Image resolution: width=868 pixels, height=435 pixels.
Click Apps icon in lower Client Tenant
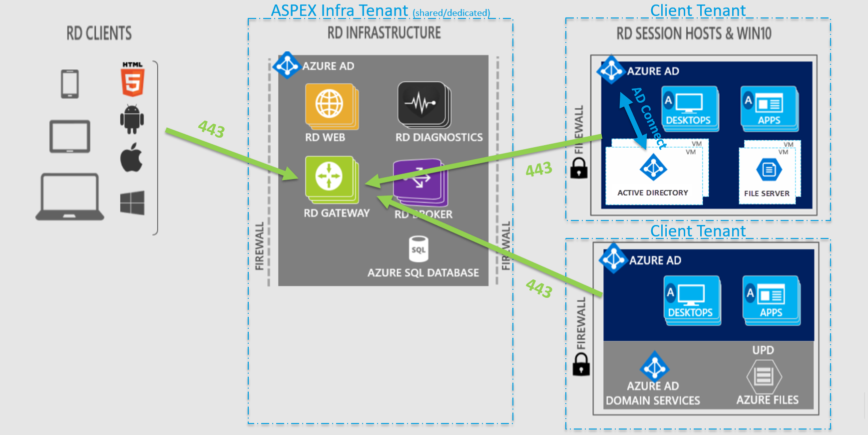tap(772, 300)
